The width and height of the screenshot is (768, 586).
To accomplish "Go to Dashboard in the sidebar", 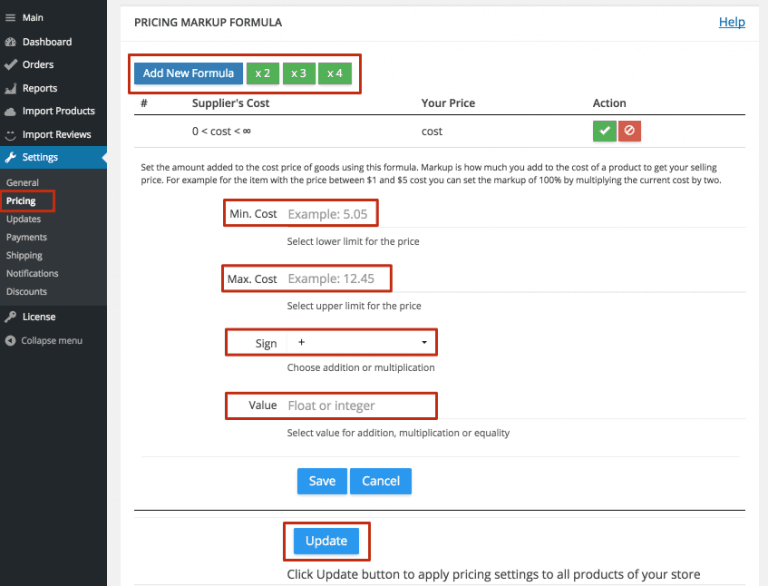I will [47, 42].
